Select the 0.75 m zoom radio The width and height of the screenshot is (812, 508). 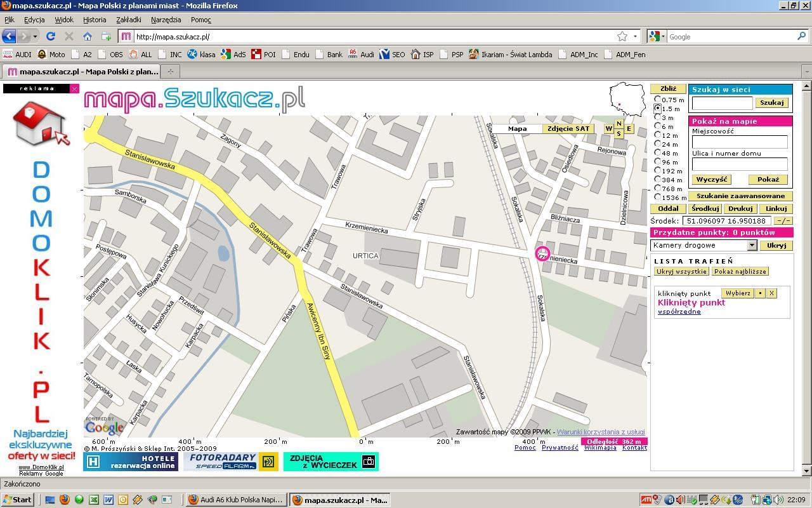click(x=658, y=100)
